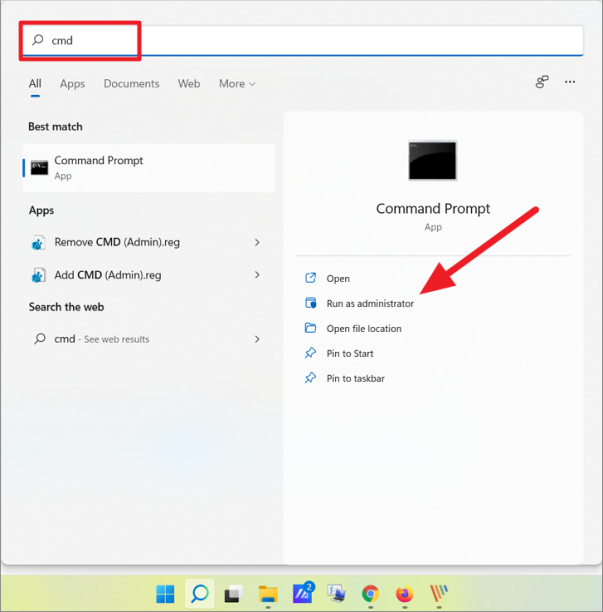Click the Command Prompt title in details pane

(433, 209)
